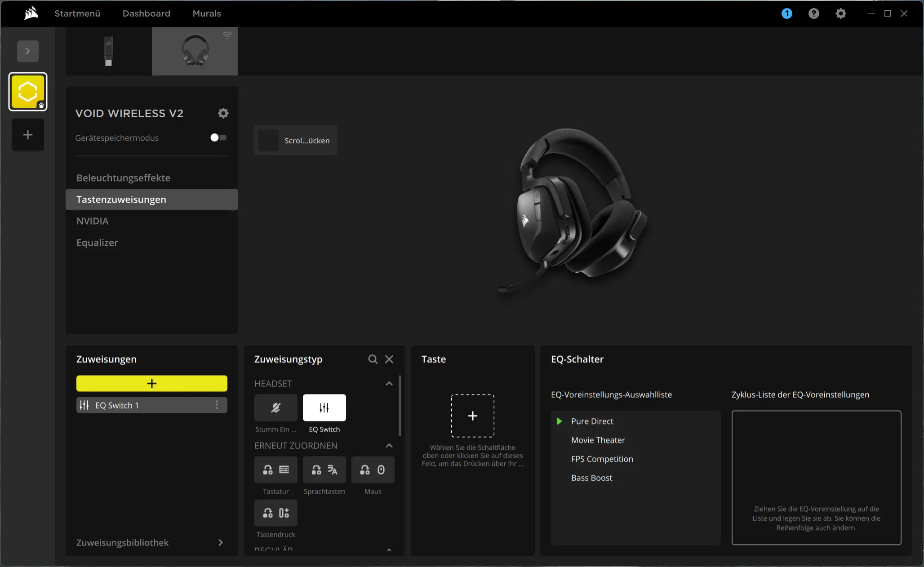Select the EQ Switch assignment type icon

(324, 408)
